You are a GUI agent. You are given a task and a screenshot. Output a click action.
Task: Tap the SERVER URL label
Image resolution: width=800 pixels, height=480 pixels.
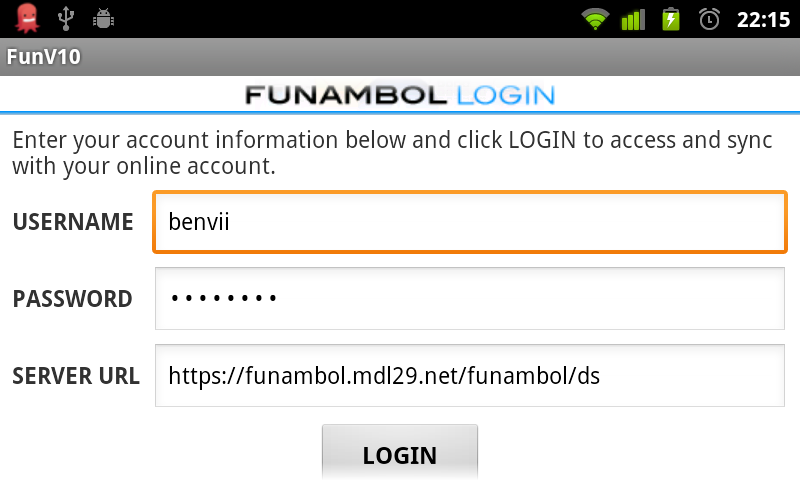point(76,376)
